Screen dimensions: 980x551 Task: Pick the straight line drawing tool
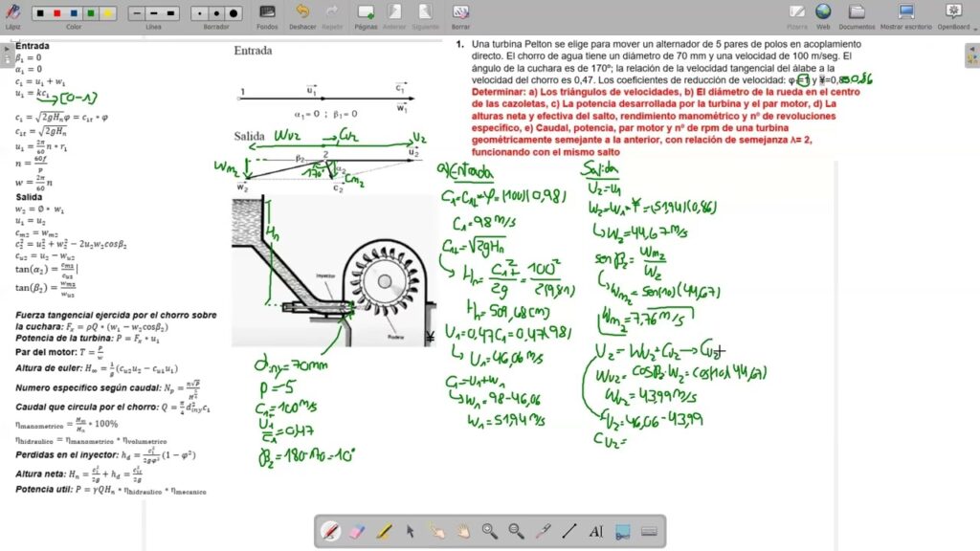[x=569, y=531]
